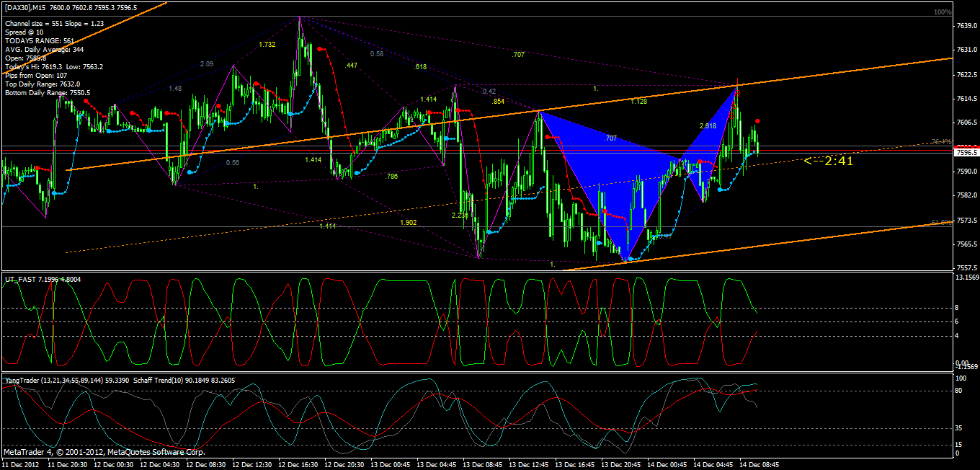980x470 pixels.
Task: Select the 'Channel size = 551 Slope = 1.23' line
Action: [55, 24]
